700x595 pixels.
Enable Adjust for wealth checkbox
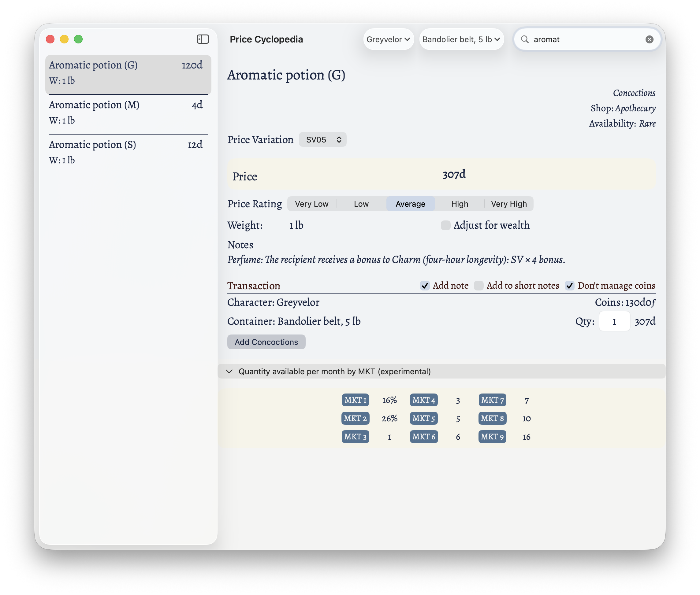coord(445,225)
